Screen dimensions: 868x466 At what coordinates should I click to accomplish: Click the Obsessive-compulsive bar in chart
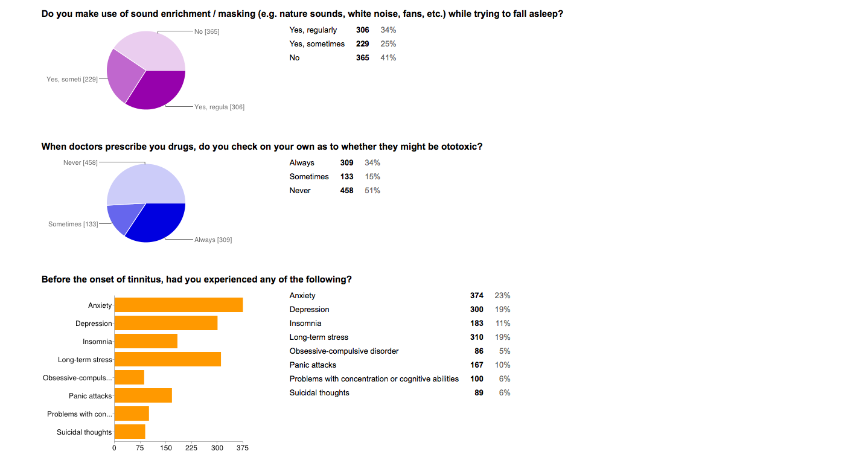click(x=129, y=377)
